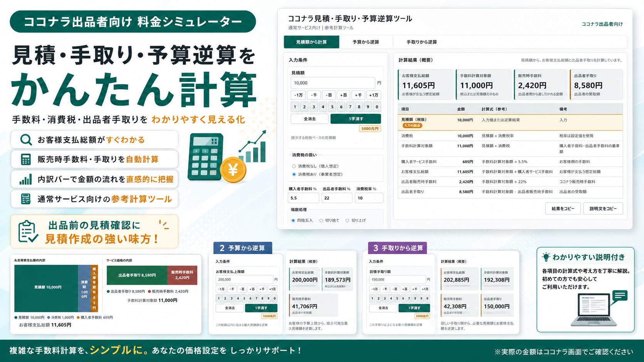Click the bar chart icon beside 内訳バーで金額の流れ
This screenshot has height=362, width=644.
point(26,179)
